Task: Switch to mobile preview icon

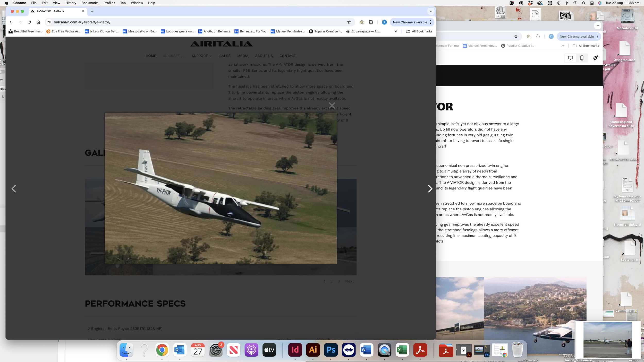Action: 582,58
